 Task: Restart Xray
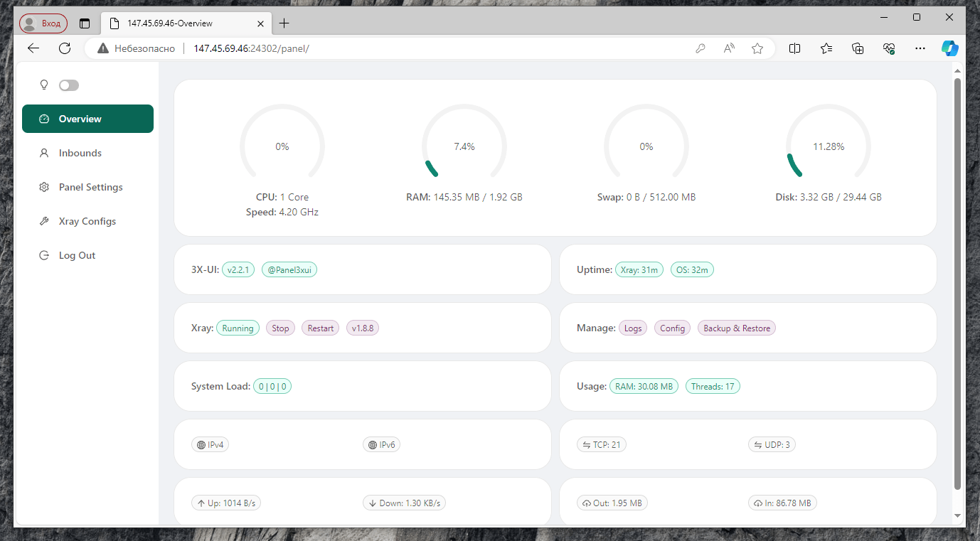pyautogui.click(x=320, y=328)
